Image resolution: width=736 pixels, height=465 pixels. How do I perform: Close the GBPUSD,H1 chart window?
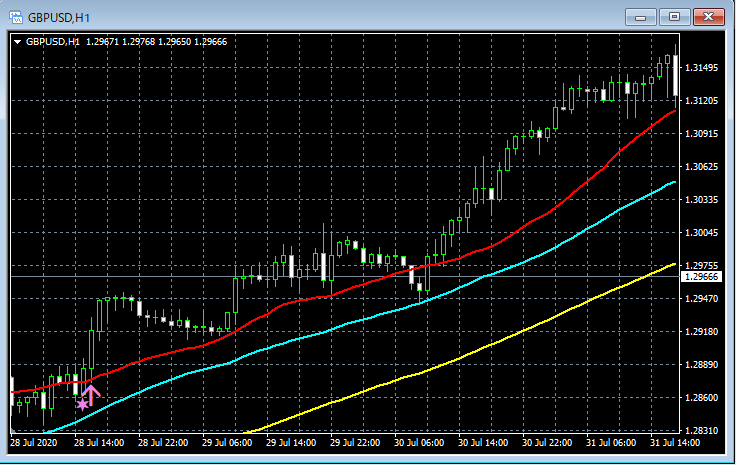(x=709, y=17)
